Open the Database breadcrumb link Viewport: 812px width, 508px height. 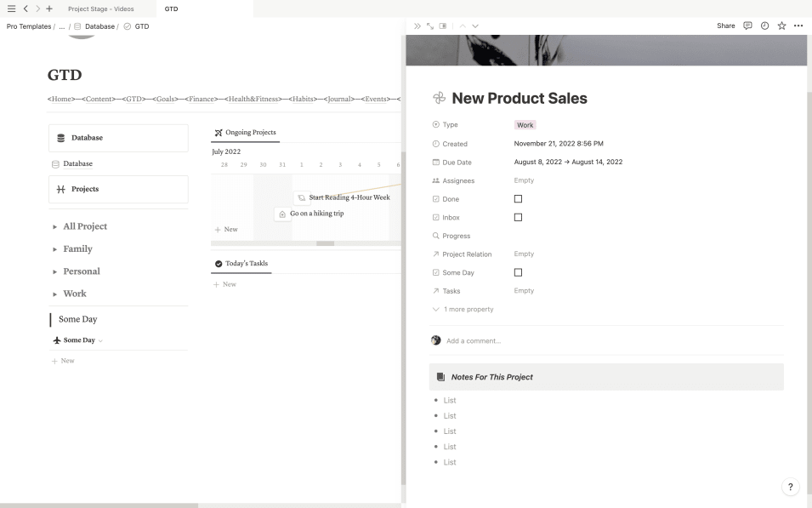coord(99,26)
